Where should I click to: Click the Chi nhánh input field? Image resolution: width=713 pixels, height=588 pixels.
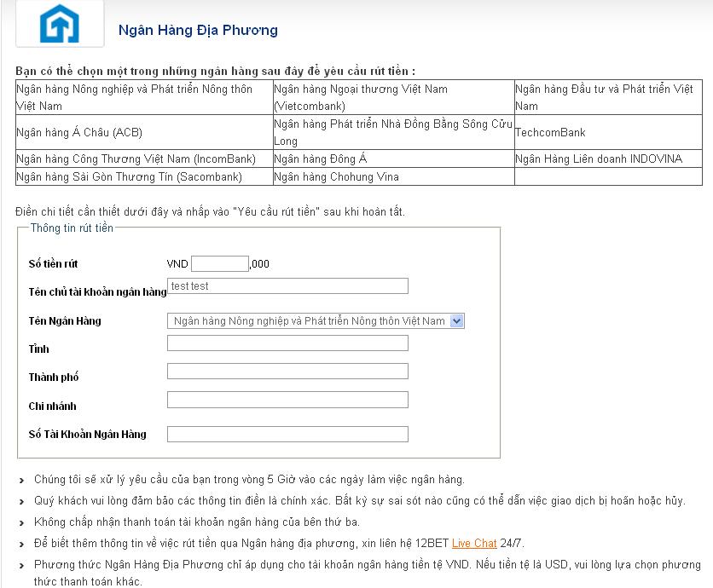click(x=287, y=400)
